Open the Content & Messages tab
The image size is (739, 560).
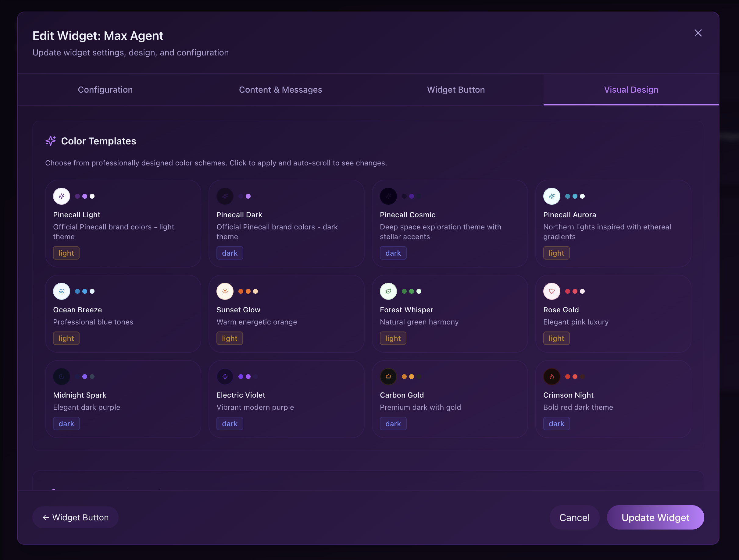point(280,90)
